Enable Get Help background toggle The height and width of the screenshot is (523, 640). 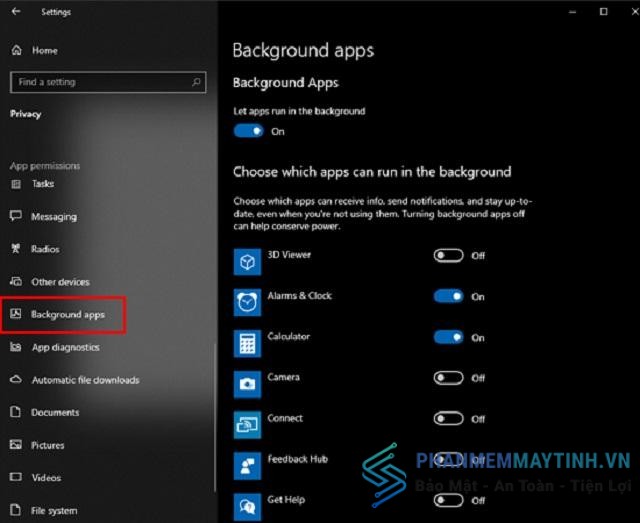449,501
